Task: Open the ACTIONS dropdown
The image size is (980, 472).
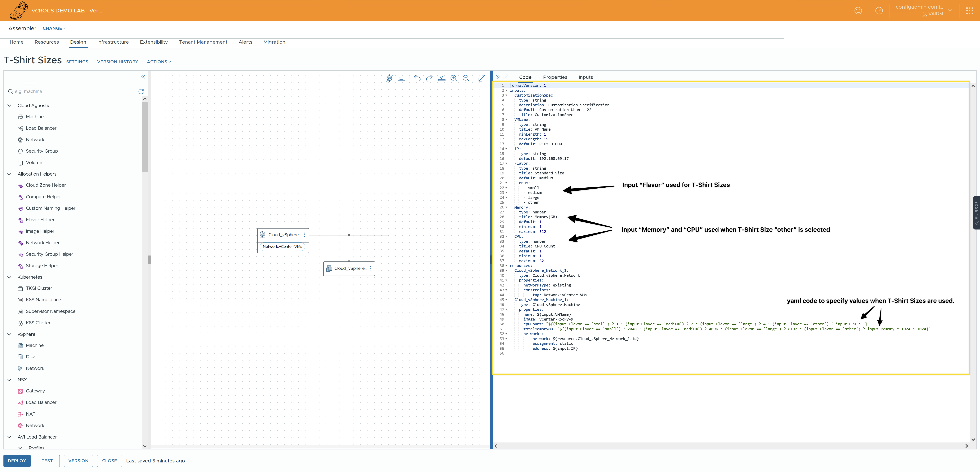Action: (159, 62)
